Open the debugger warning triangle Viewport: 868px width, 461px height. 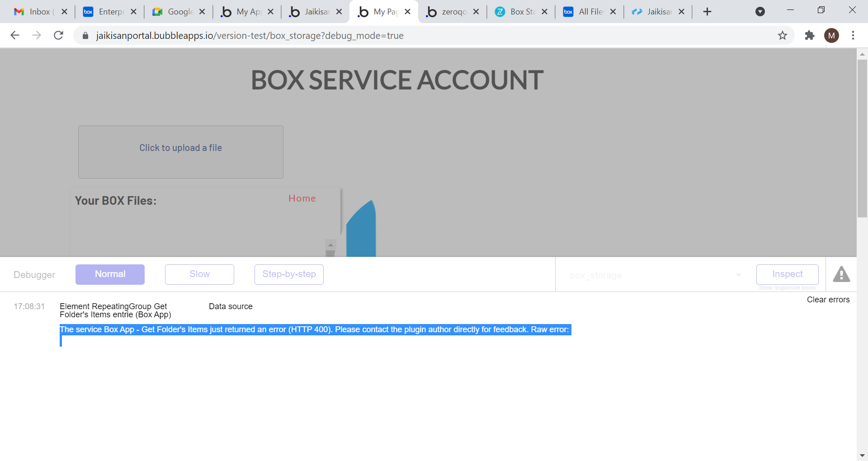(841, 274)
